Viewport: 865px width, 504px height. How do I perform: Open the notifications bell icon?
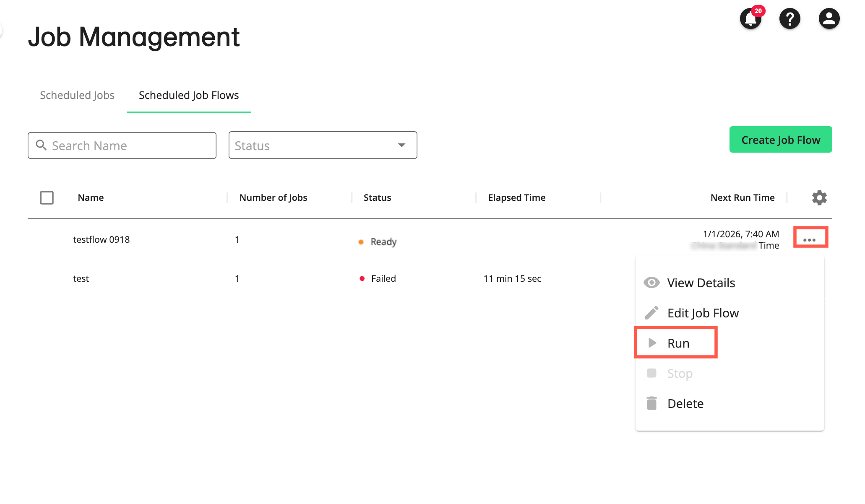point(750,19)
